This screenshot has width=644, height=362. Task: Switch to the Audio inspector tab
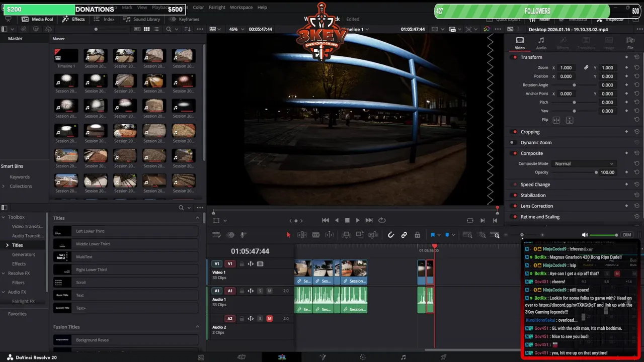(541, 43)
